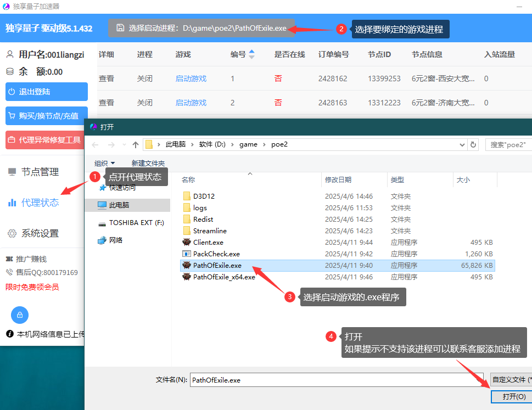
Task: Click the 购买/换节点/充值 button
Action: pos(47,116)
